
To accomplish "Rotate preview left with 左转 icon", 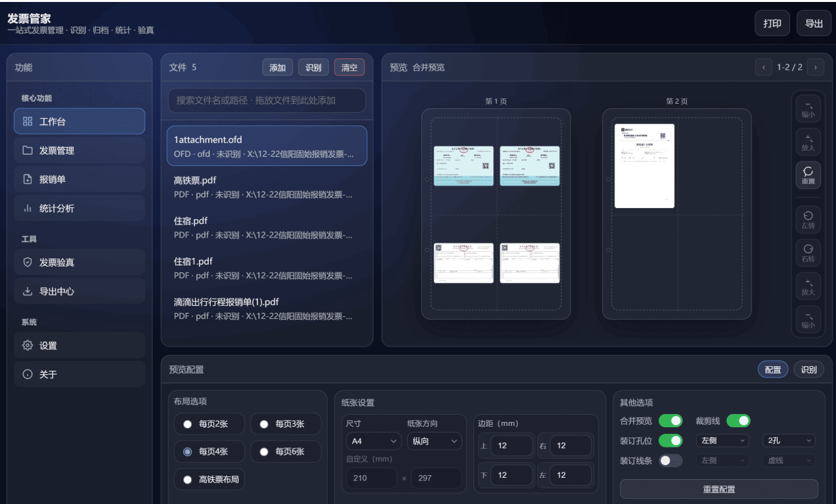I will coord(808,219).
